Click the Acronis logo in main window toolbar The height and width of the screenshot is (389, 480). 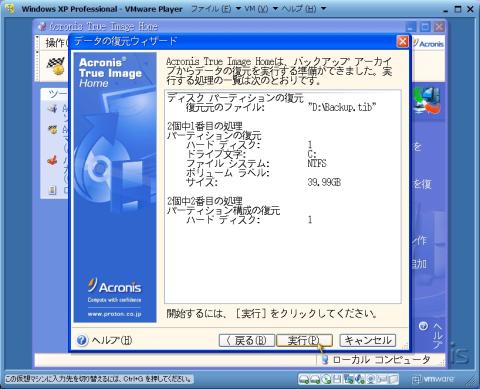(x=429, y=43)
